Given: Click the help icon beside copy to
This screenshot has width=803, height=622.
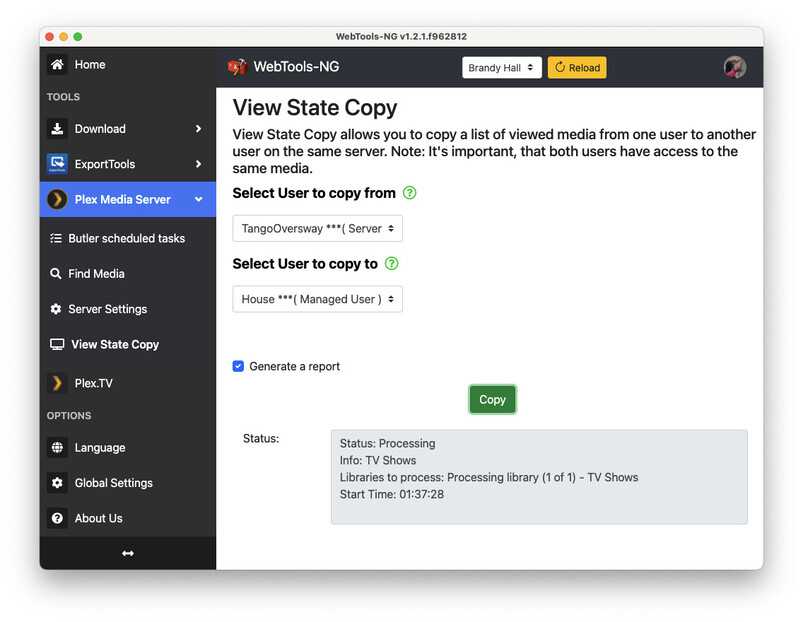Looking at the screenshot, I should pos(391,264).
